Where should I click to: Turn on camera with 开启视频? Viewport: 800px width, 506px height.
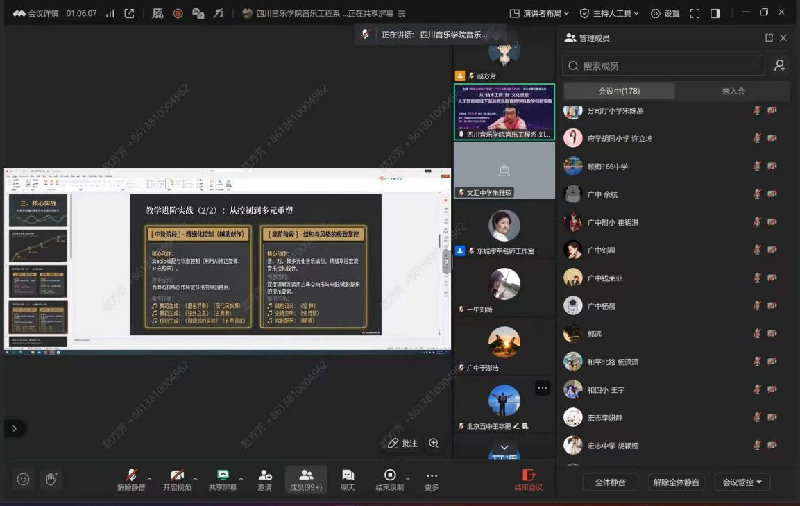point(177,474)
